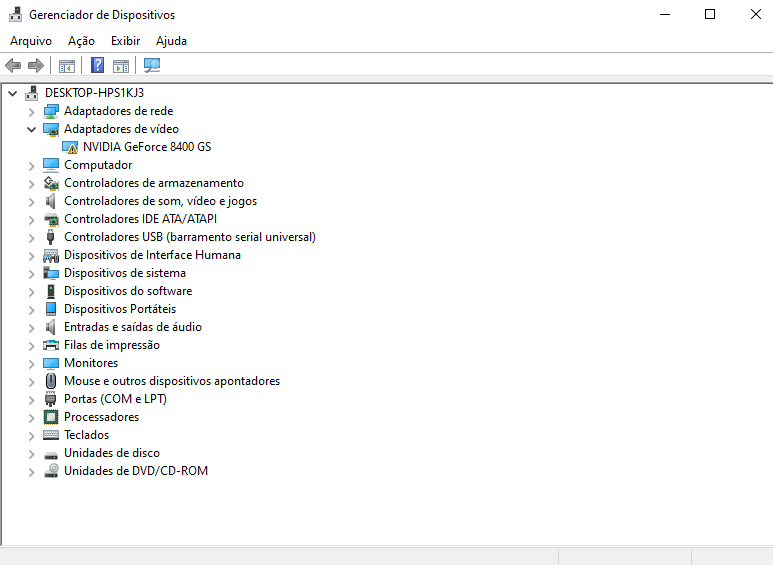This screenshot has width=773, height=565.
Task: Select the DESKTOP-HPS1KJ3 label
Action: pyautogui.click(x=94, y=93)
